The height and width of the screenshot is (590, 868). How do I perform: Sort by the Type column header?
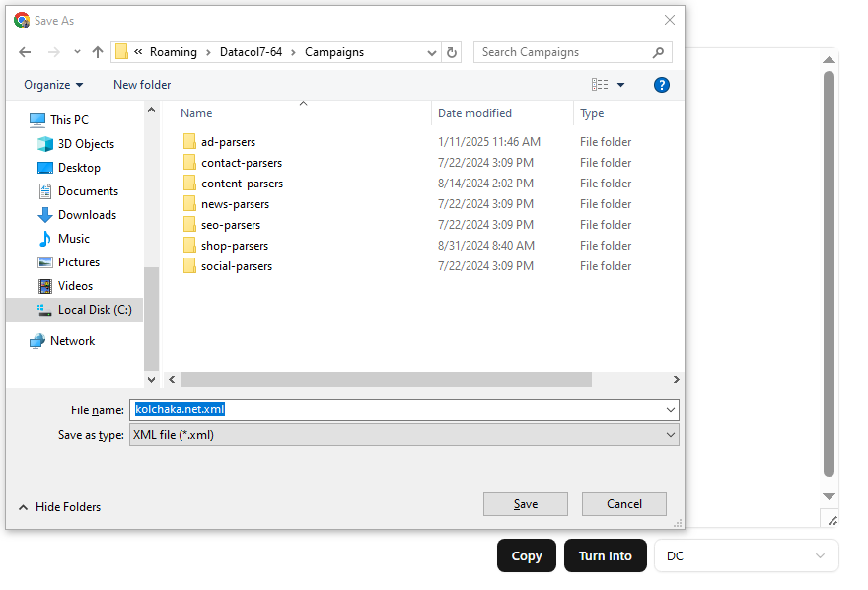pyautogui.click(x=592, y=113)
